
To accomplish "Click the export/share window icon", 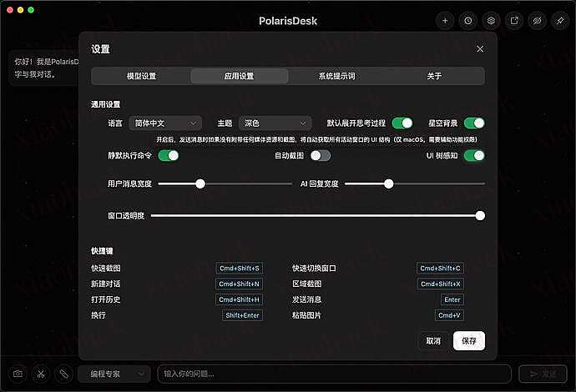I will (514, 20).
